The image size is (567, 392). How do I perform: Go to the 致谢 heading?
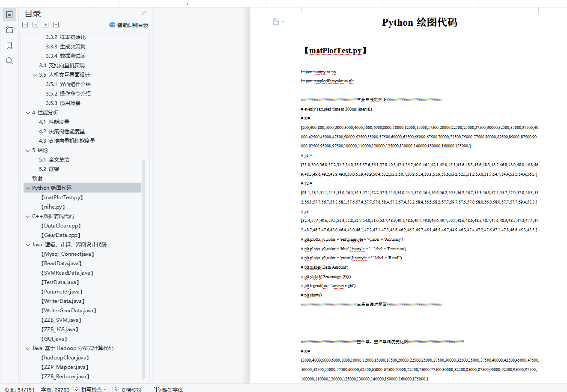click(x=37, y=179)
